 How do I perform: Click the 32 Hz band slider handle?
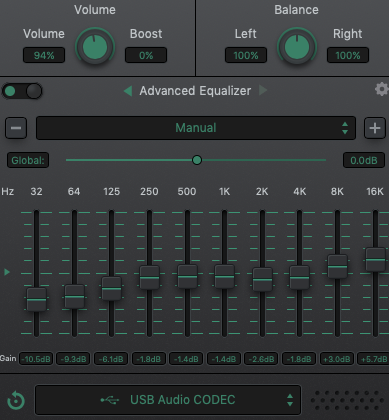[36, 300]
